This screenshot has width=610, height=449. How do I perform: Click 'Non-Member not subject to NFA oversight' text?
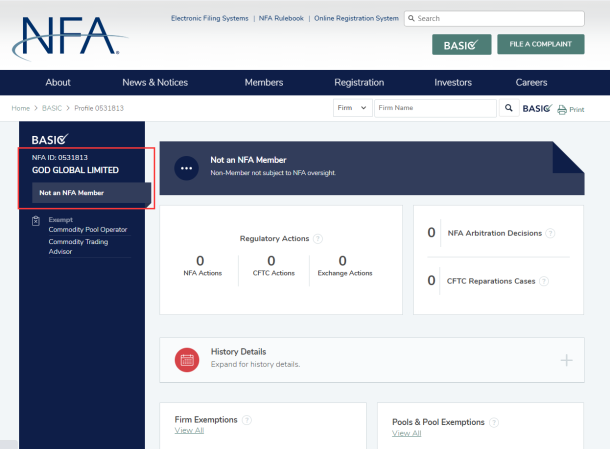273,173
